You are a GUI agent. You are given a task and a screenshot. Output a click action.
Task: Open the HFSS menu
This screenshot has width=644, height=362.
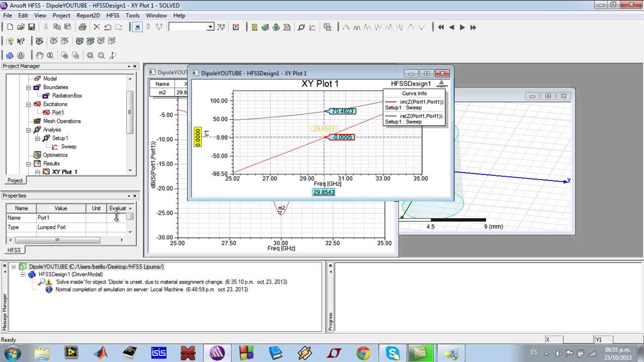coord(113,16)
